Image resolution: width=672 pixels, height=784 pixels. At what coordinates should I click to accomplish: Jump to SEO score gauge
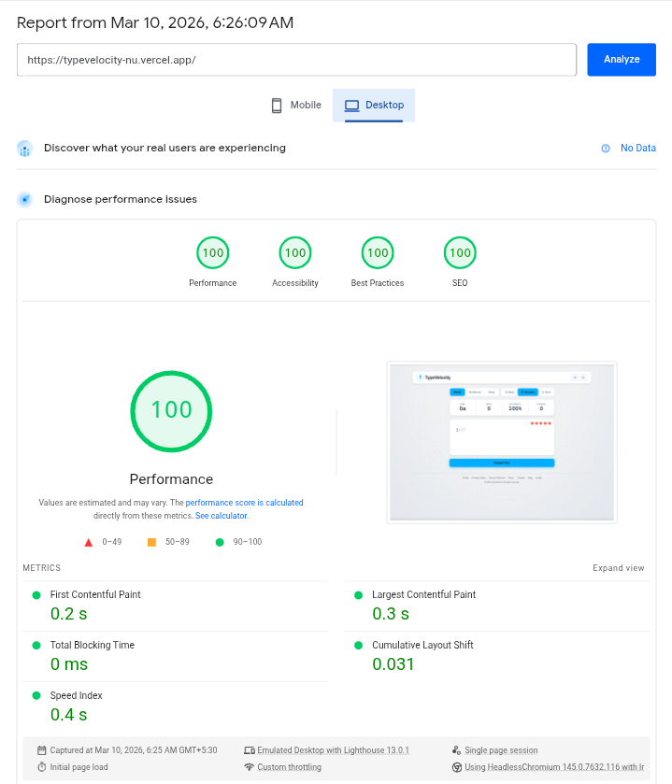point(460,252)
